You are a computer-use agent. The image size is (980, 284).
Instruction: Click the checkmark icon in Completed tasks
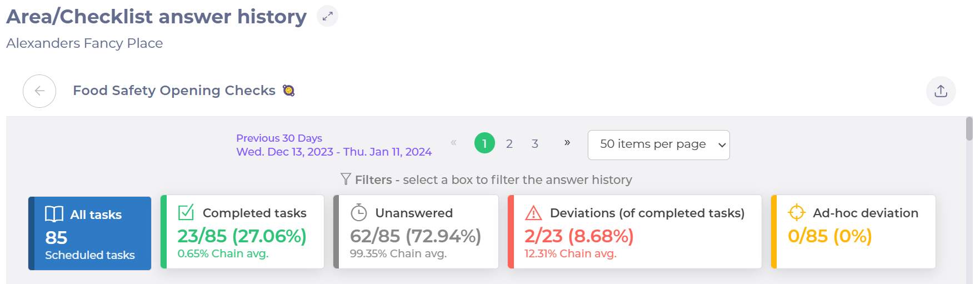pos(186,212)
